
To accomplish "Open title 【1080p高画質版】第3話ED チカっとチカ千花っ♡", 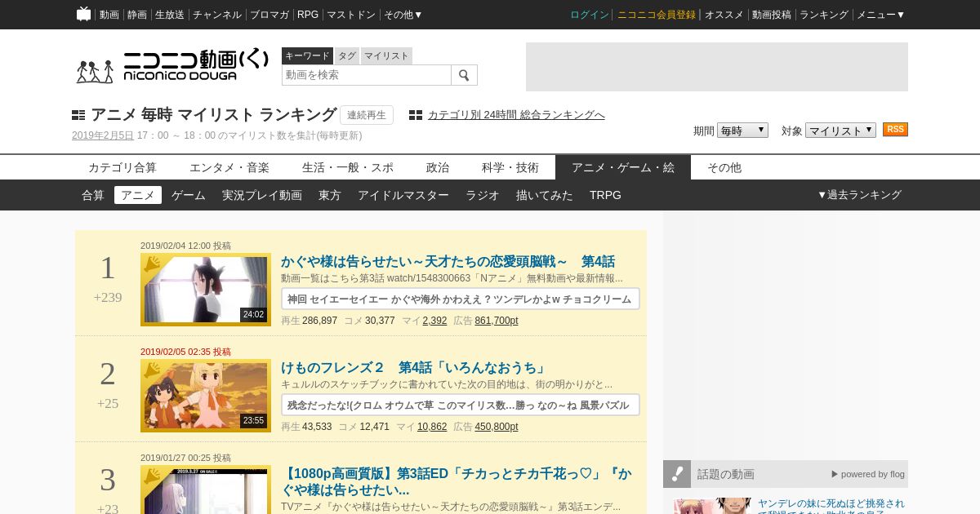I will coord(456,482).
